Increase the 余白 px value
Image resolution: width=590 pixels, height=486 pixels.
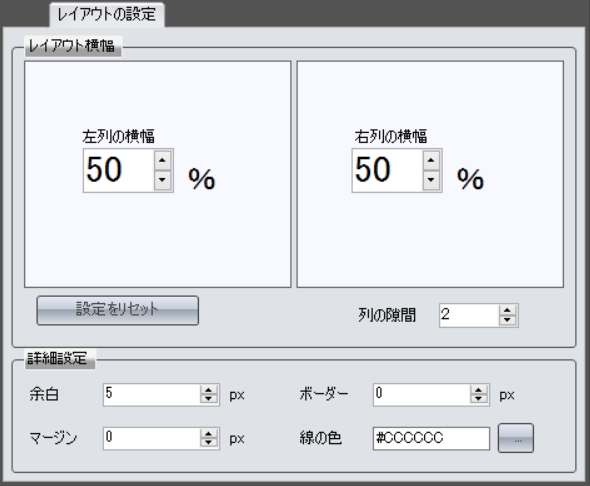(x=208, y=390)
